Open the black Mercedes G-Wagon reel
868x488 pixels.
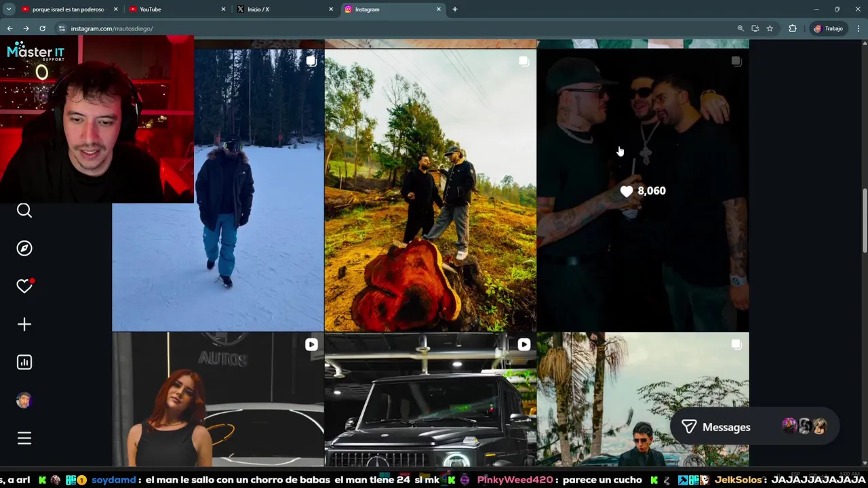pyautogui.click(x=430, y=400)
